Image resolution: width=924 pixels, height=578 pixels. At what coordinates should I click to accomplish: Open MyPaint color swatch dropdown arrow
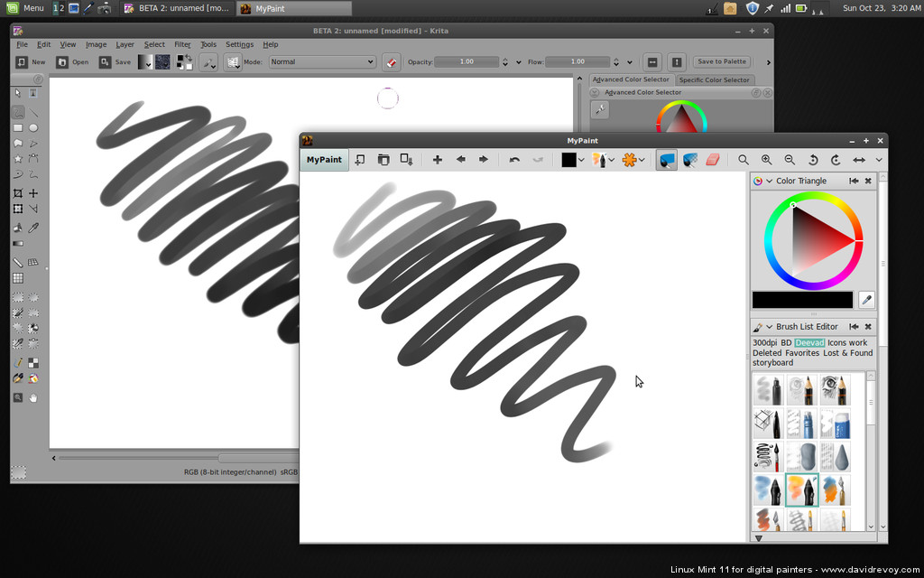click(x=581, y=160)
